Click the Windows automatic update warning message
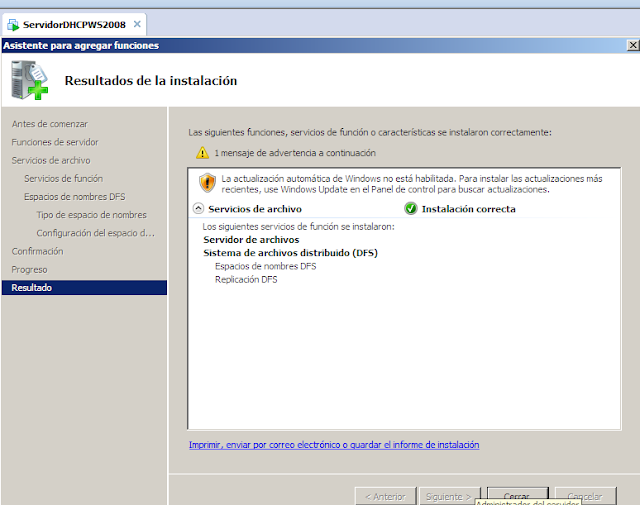Image resolution: width=640 pixels, height=505 pixels. click(412, 184)
